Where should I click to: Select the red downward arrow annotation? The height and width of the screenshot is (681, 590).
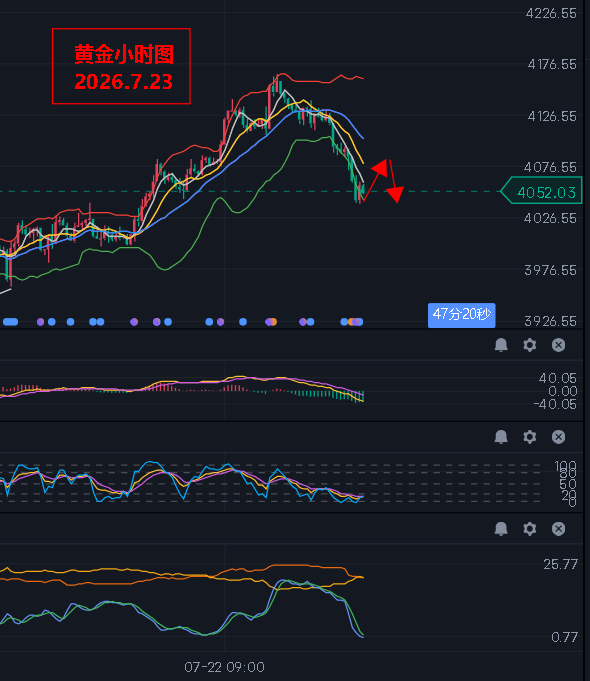coord(394,182)
